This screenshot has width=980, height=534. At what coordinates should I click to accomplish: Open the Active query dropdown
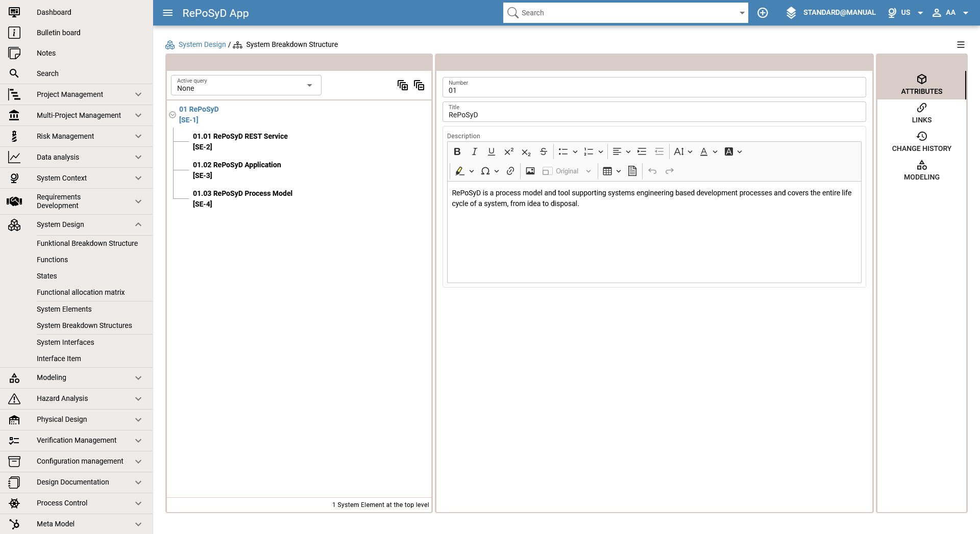coord(246,85)
